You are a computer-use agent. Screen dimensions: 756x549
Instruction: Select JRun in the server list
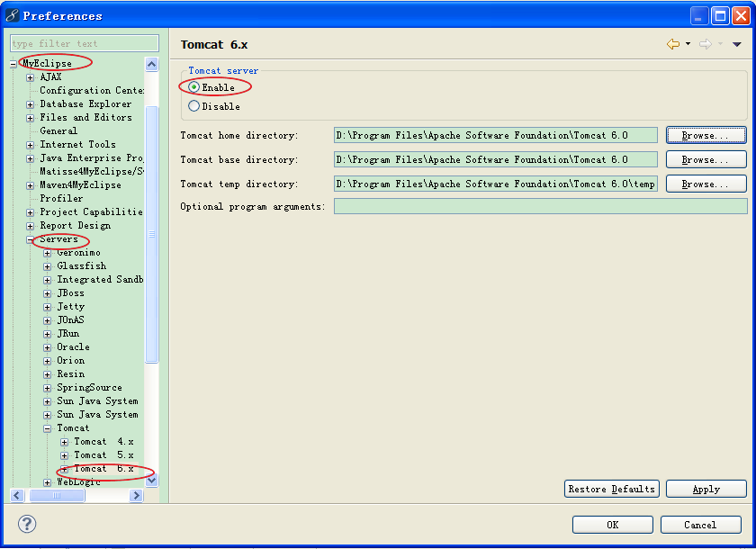[68, 333]
